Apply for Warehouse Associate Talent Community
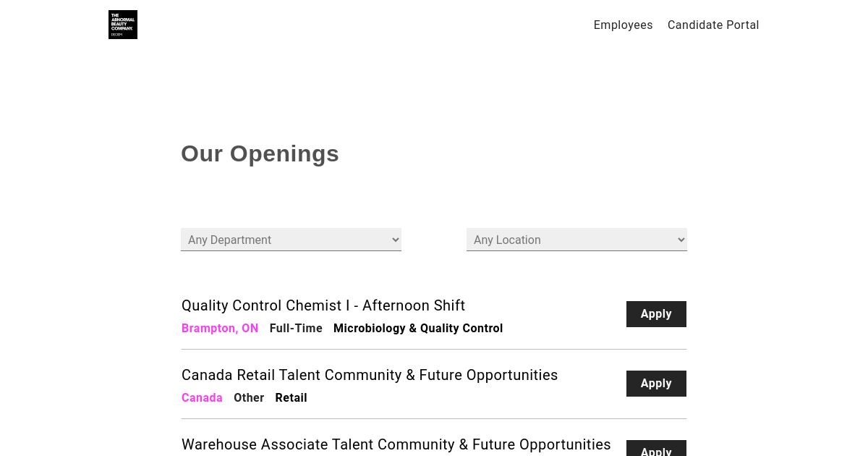The image size is (868, 456). (x=656, y=448)
